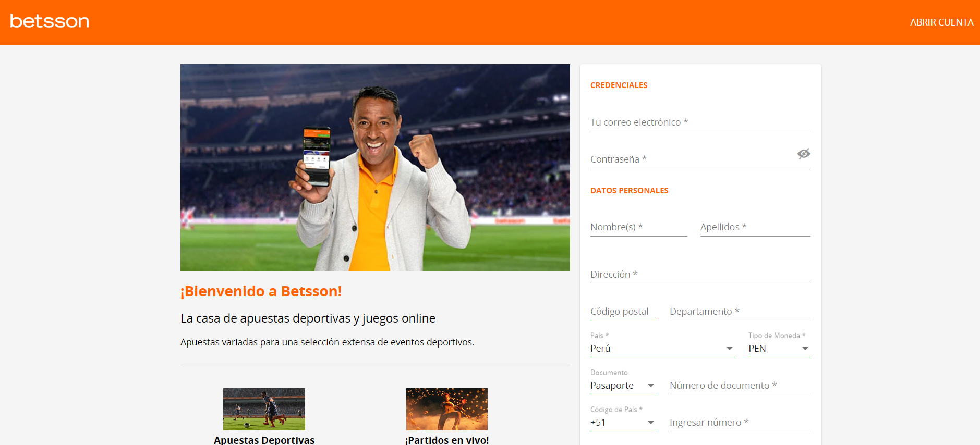Click the ¡Partidos en vivo! thumbnail image
This screenshot has width=980, height=445.
pos(447,409)
